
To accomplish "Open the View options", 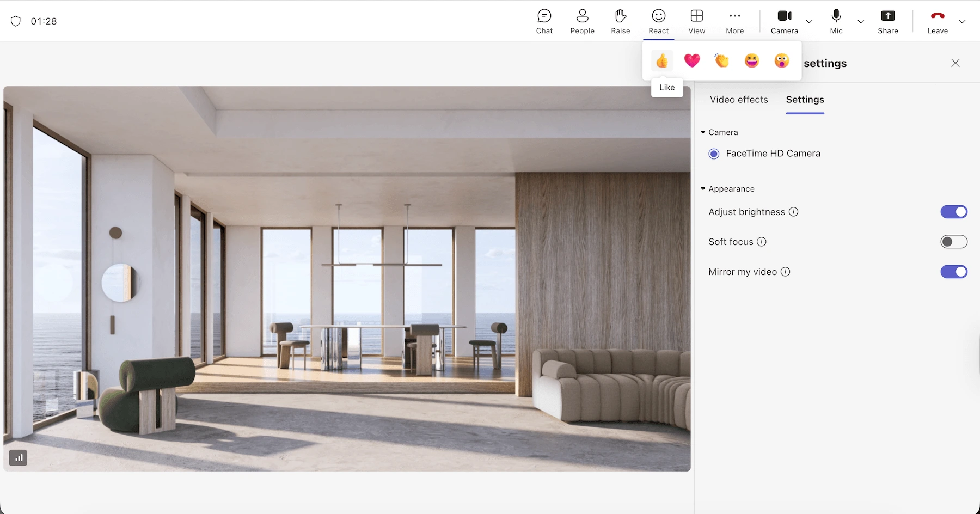I will point(696,21).
